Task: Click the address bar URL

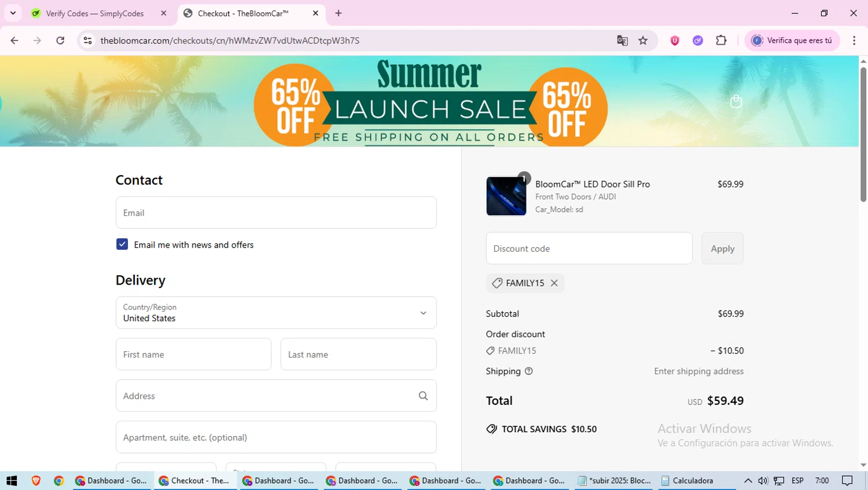Action: click(230, 40)
